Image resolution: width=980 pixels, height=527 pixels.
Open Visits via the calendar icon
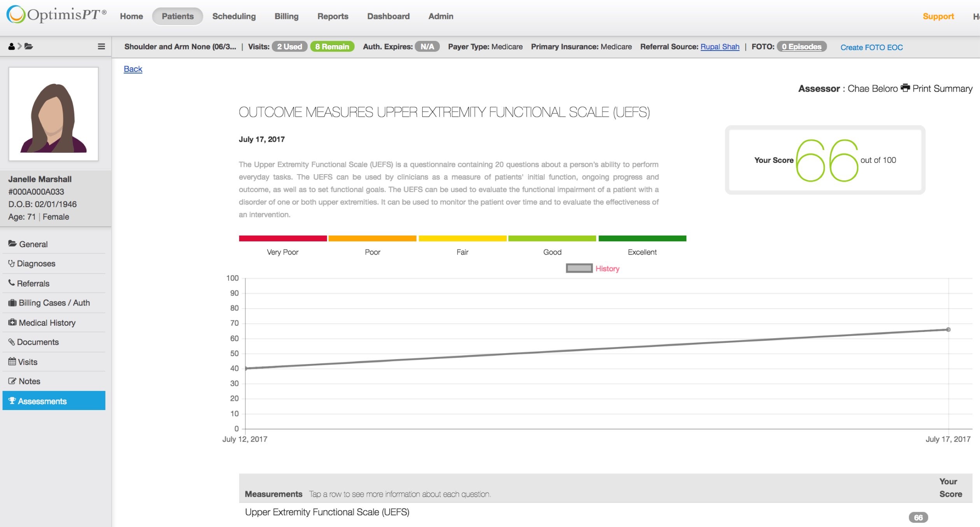click(12, 361)
